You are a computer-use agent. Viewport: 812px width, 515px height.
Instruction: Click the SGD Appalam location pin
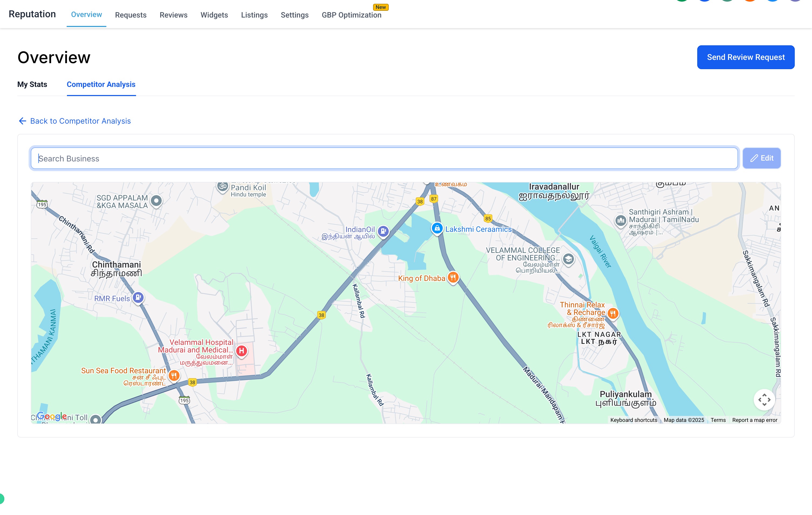[x=156, y=201]
